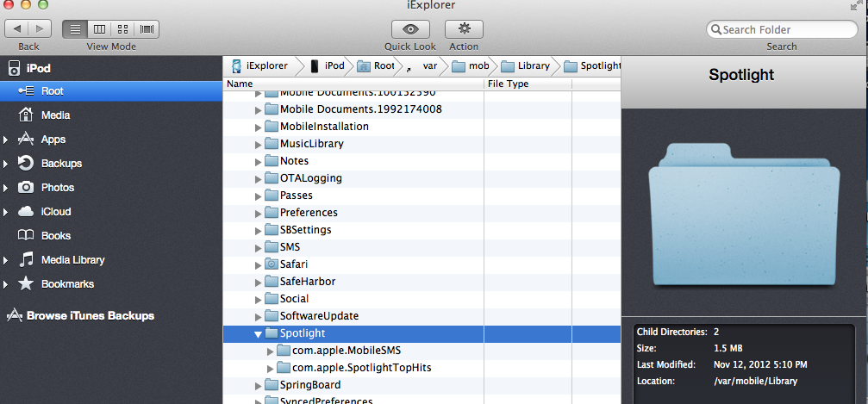Viewport: 868px width, 404px height.
Task: Select the OTALogging folder
Action: pos(422,178)
